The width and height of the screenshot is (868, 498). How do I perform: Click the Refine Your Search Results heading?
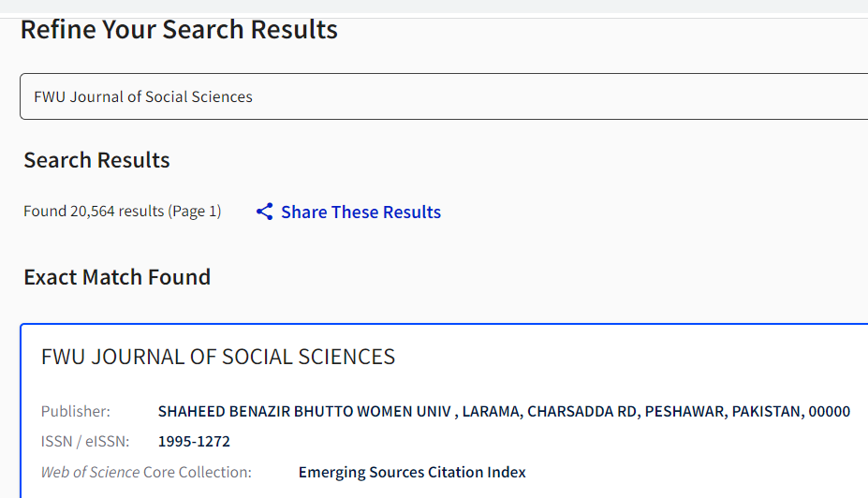(x=179, y=29)
